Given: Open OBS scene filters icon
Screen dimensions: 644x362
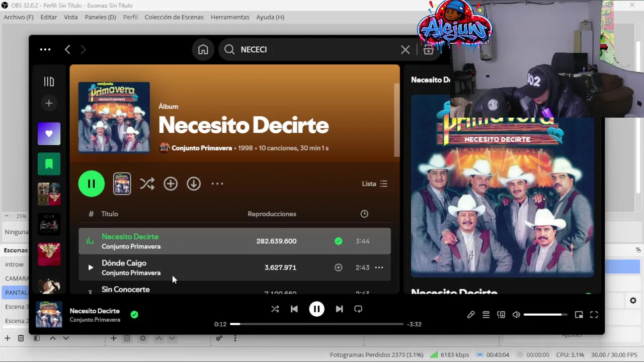Looking at the screenshot, I should [x=37, y=338].
